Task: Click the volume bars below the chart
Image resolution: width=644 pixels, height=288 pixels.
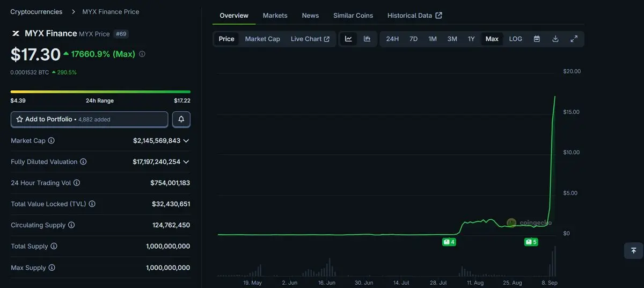Action: click(386, 262)
